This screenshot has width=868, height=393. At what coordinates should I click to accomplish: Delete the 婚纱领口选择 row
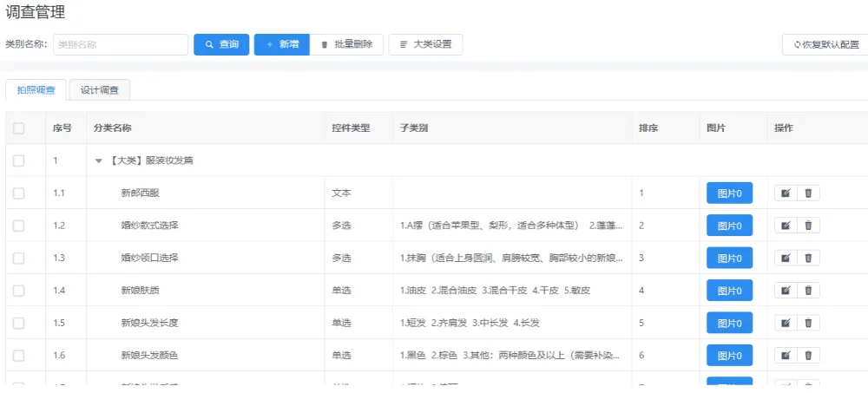tap(808, 258)
